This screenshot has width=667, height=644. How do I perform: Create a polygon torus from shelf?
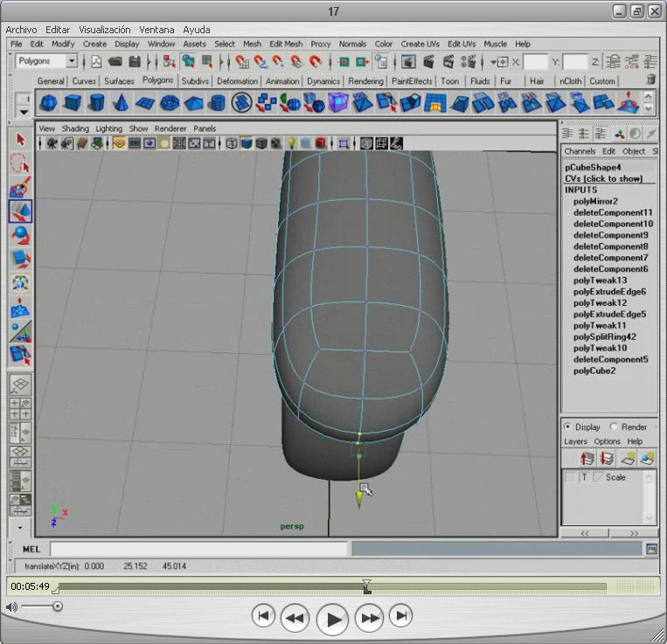pyautogui.click(x=170, y=103)
